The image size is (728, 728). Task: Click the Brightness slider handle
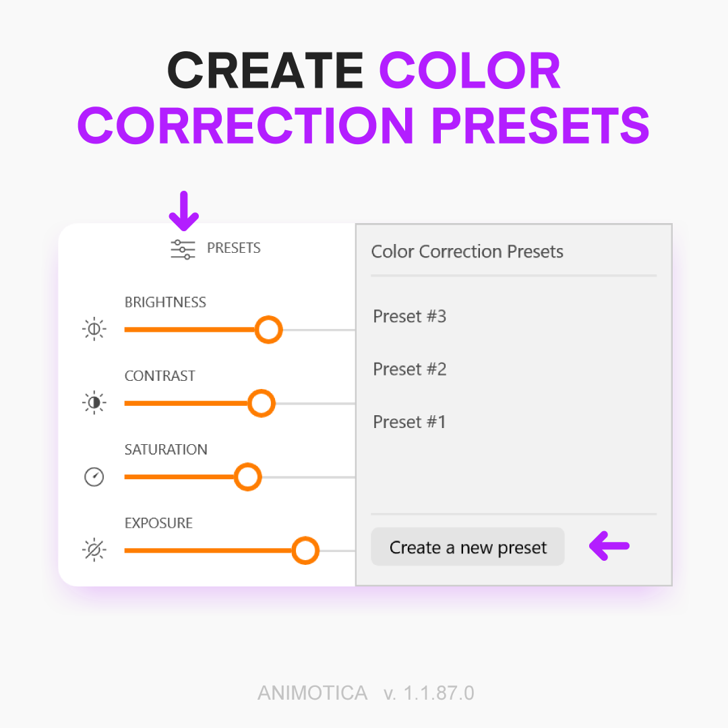[269, 330]
